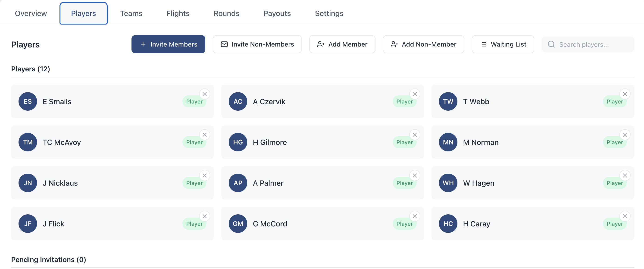Open the Settings tab

coord(329,13)
